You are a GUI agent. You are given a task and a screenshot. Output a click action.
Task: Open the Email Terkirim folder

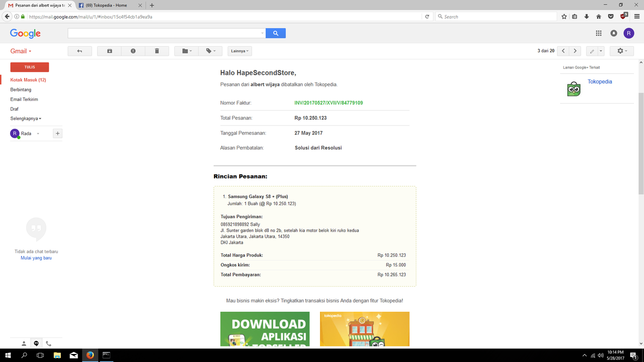[x=24, y=99]
